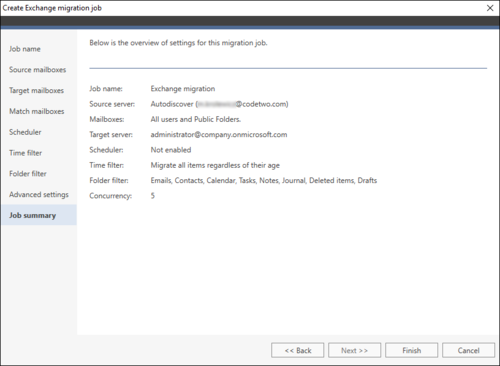Finish creating the migration job

(x=411, y=350)
